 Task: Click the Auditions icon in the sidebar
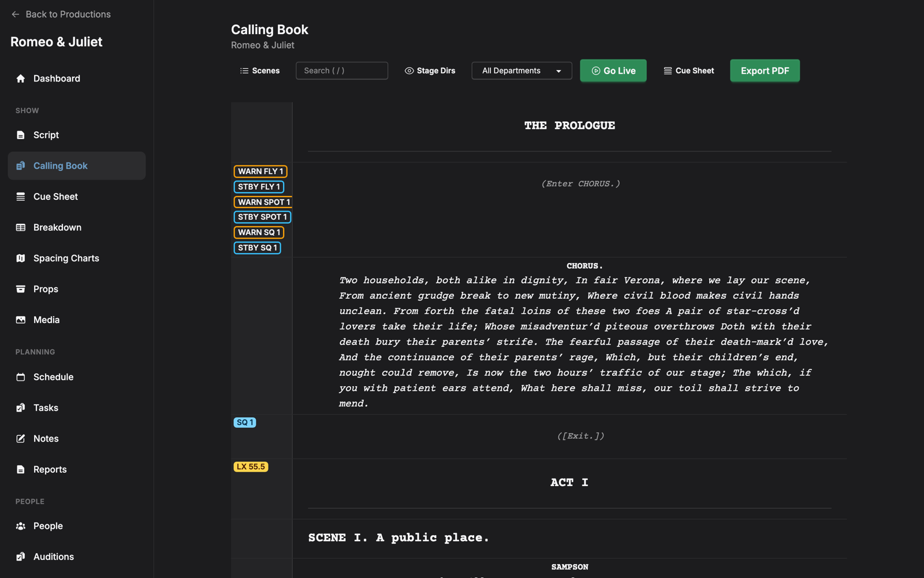click(21, 557)
